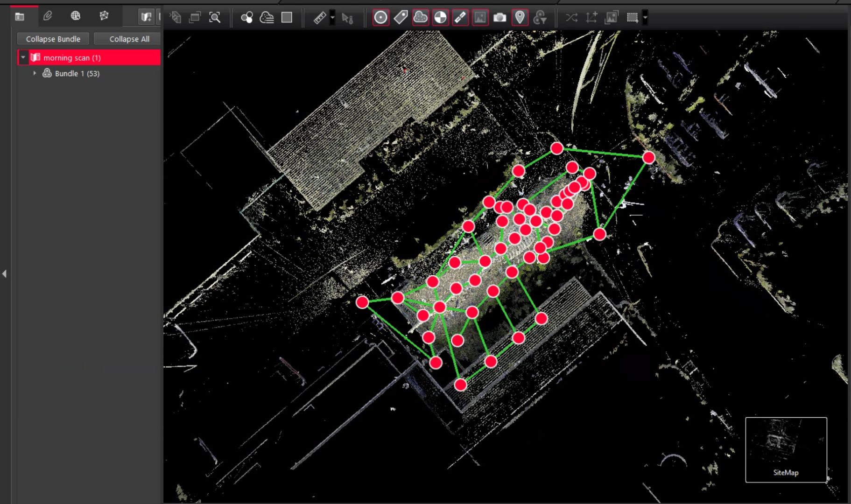
Task: Open the measurement tool dropdown arrow
Action: (x=331, y=18)
